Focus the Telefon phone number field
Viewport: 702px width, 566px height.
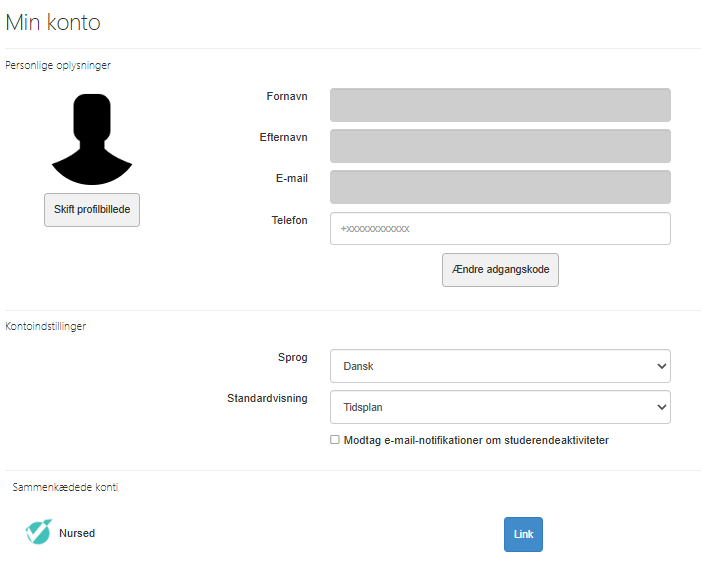point(500,229)
